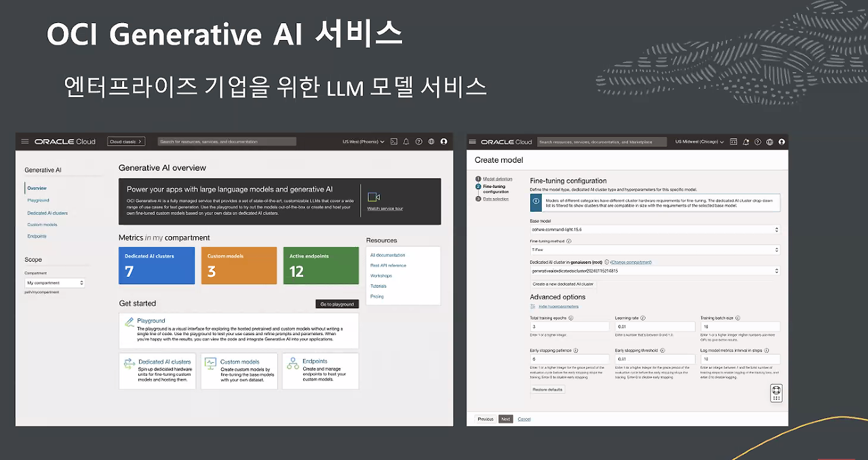868x460 pixels.
Task: Open Tutorials resource link
Action: [378, 286]
